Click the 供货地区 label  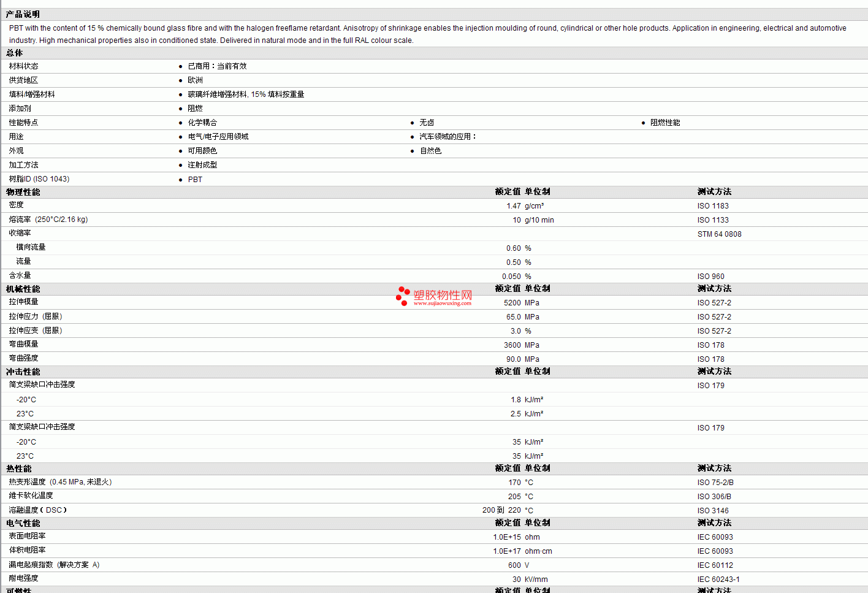23,80
